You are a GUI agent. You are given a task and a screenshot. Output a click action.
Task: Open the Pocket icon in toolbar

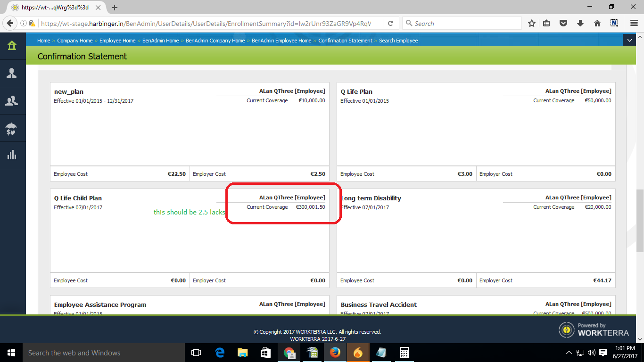point(563,24)
